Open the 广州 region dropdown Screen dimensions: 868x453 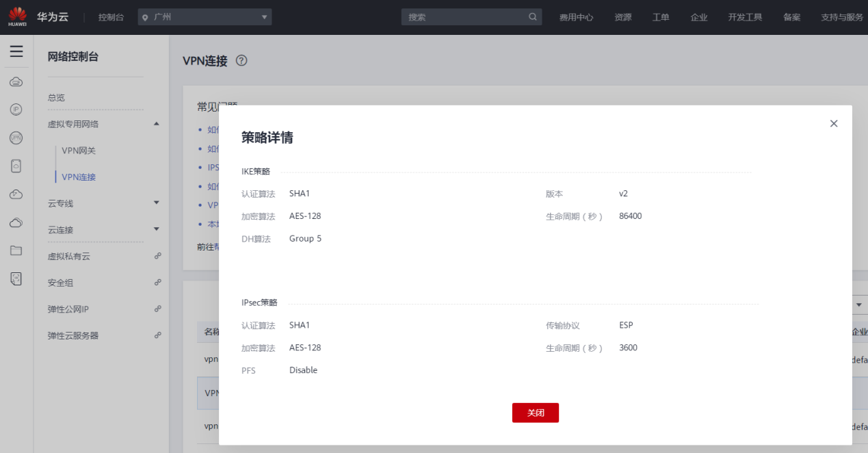205,17
